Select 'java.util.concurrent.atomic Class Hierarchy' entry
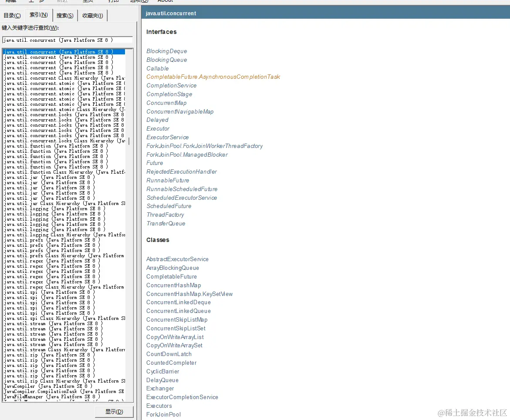510x420 pixels. tap(64, 109)
